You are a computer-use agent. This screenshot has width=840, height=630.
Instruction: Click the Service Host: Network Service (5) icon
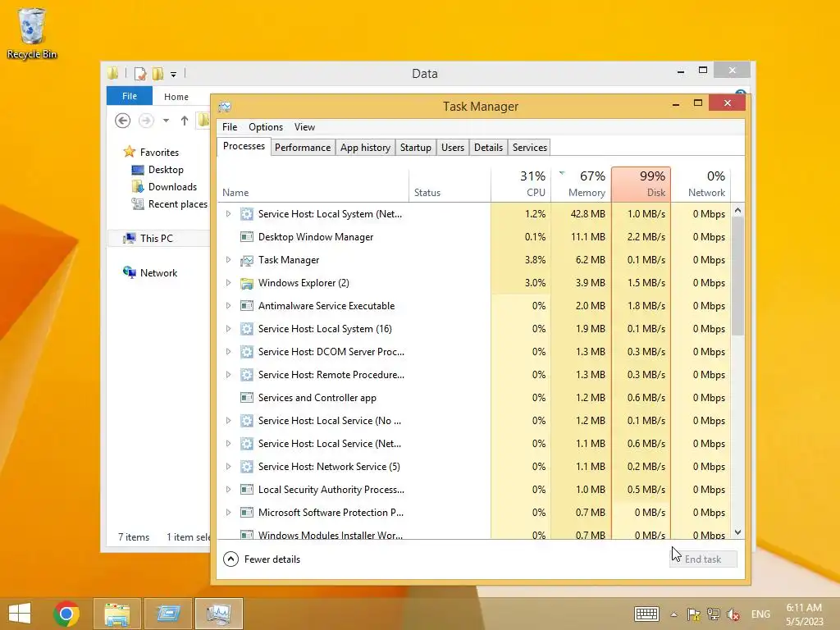246,467
